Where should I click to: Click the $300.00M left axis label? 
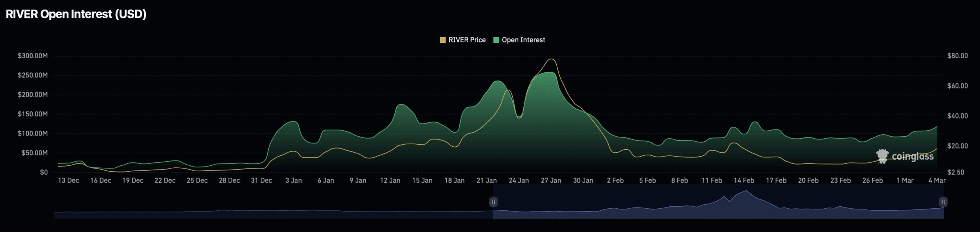point(33,56)
